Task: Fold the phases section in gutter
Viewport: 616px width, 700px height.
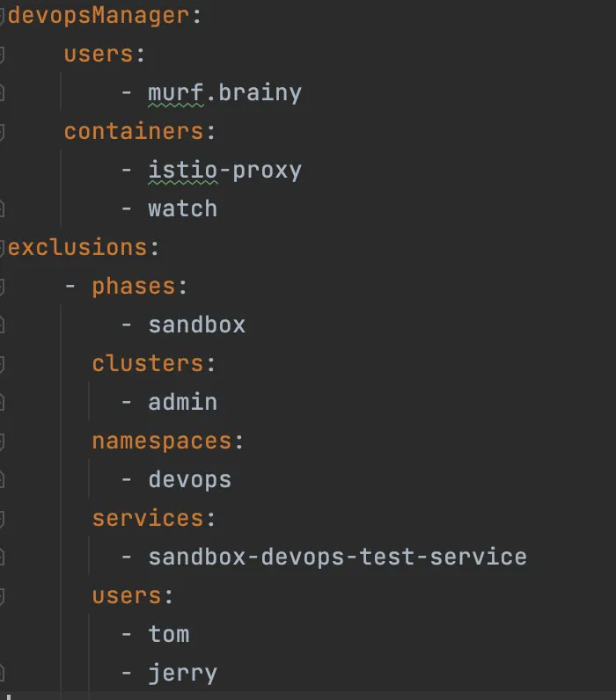Action: (x=2, y=287)
